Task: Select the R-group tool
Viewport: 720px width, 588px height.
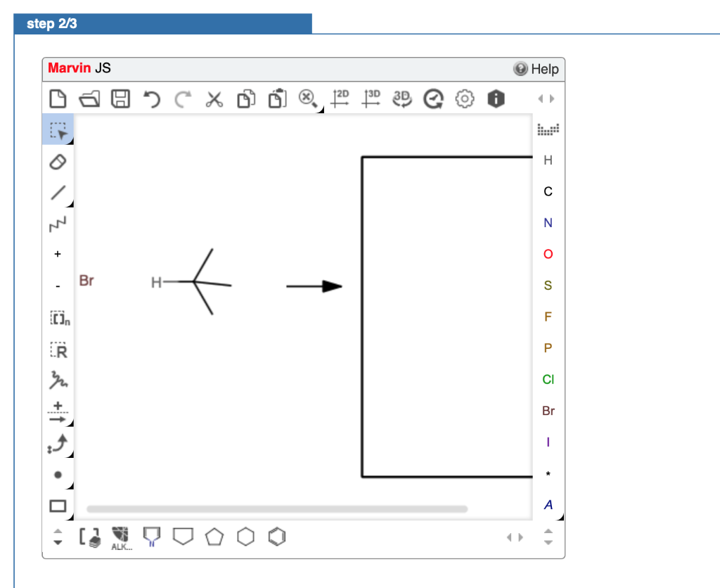Action: 58,350
